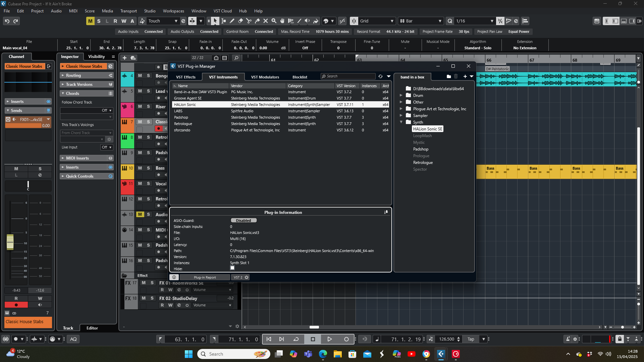Screen dimensions: 644x362
Task: Open the Transport menu
Action: point(128,11)
